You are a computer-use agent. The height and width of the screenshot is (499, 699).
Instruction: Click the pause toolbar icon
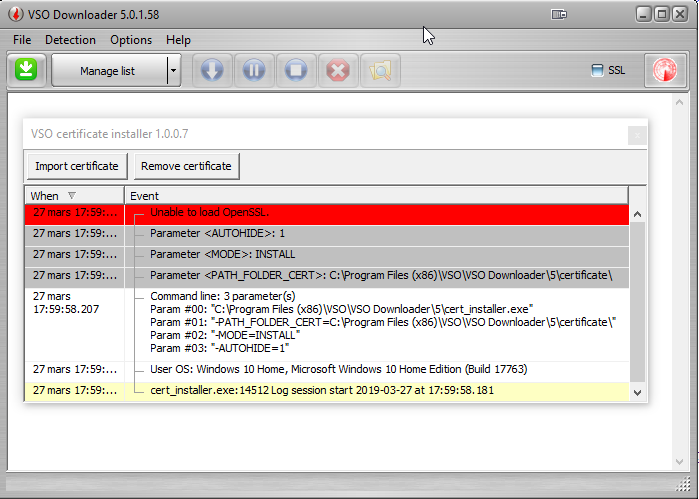[x=254, y=70]
